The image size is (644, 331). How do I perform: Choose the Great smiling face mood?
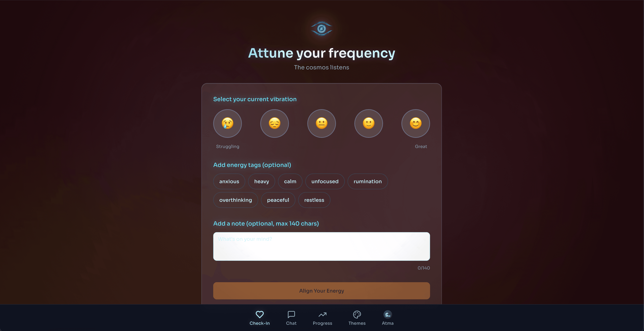(x=416, y=123)
